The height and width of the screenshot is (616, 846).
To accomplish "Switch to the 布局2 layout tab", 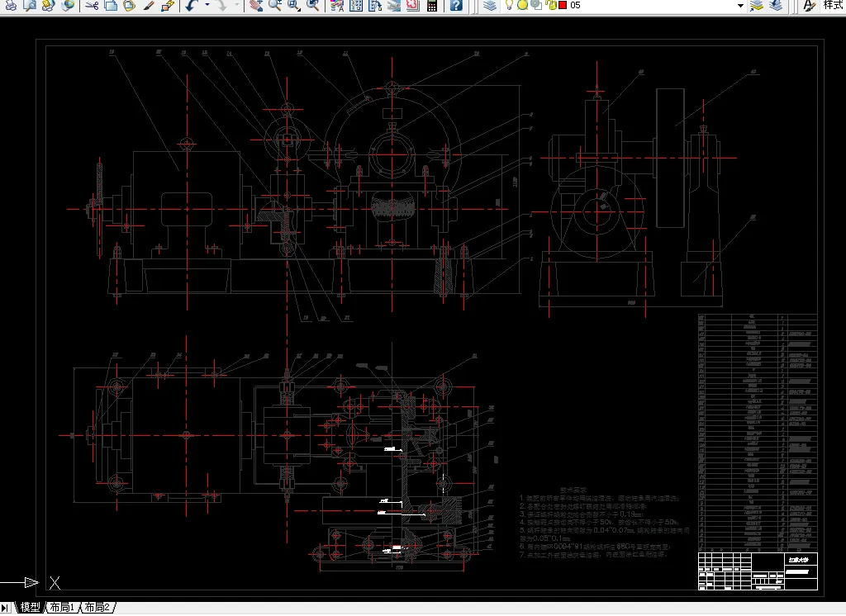I will point(97,608).
